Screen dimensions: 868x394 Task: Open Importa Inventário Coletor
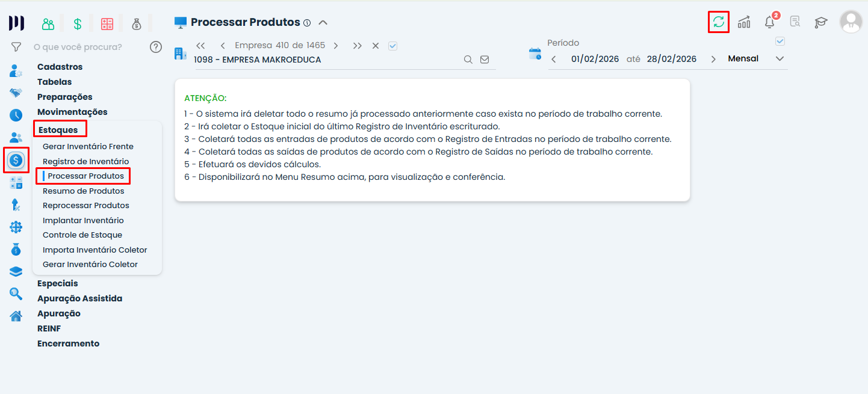pyautogui.click(x=95, y=250)
